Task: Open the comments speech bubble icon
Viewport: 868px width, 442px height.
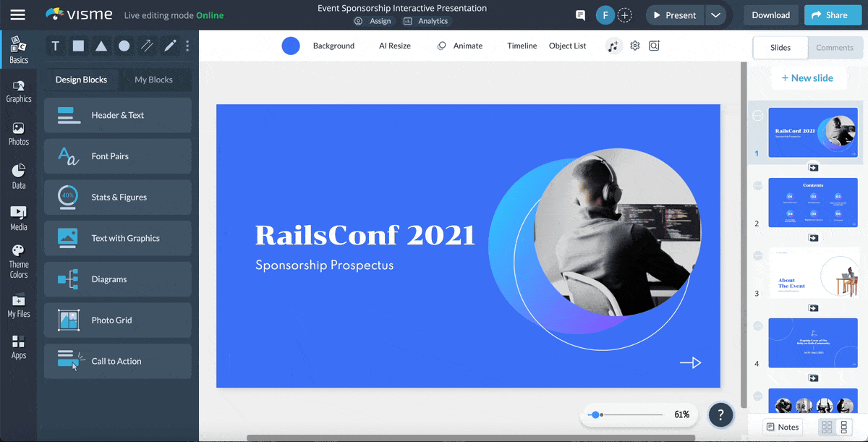Action: 580,15
